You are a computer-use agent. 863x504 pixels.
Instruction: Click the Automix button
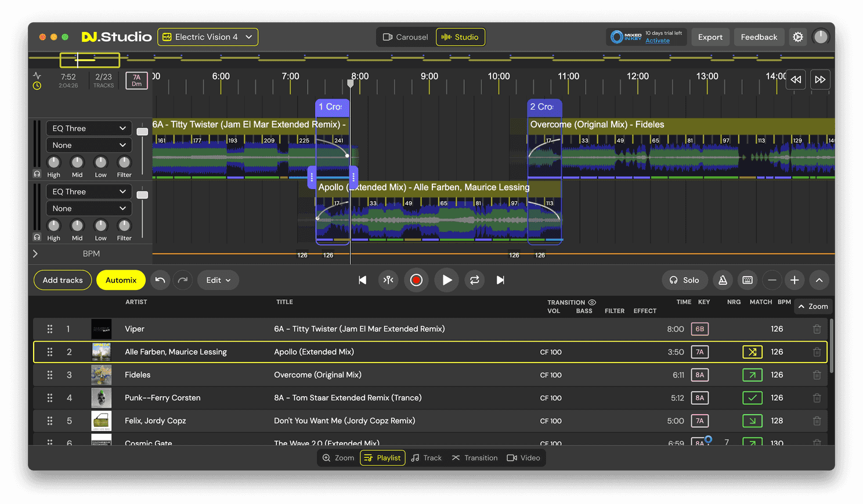[121, 280]
